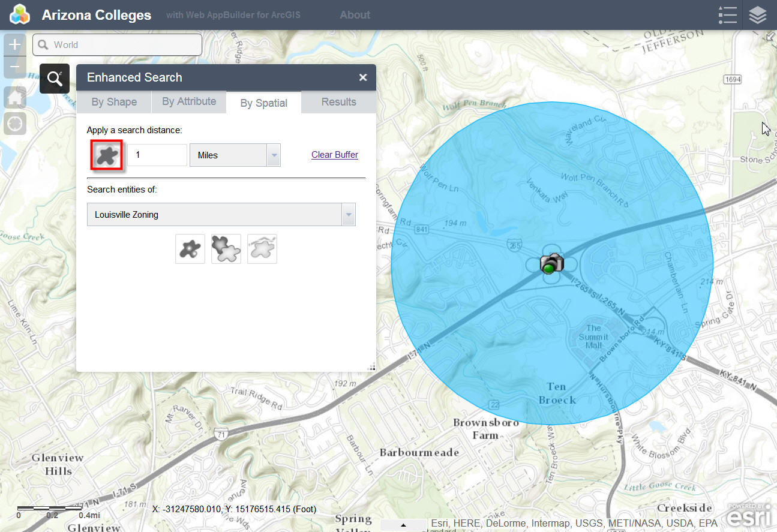This screenshot has width=777, height=532.
Task: Find my location button
Action: 15,123
